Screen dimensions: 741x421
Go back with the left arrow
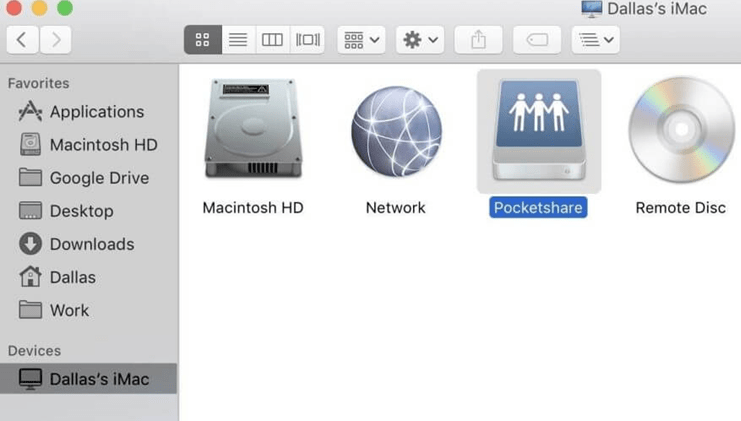22,40
